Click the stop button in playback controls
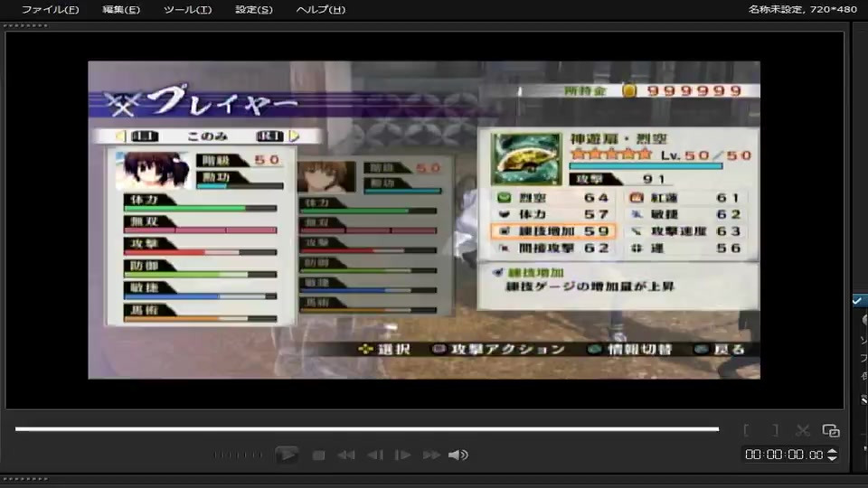 click(x=318, y=455)
